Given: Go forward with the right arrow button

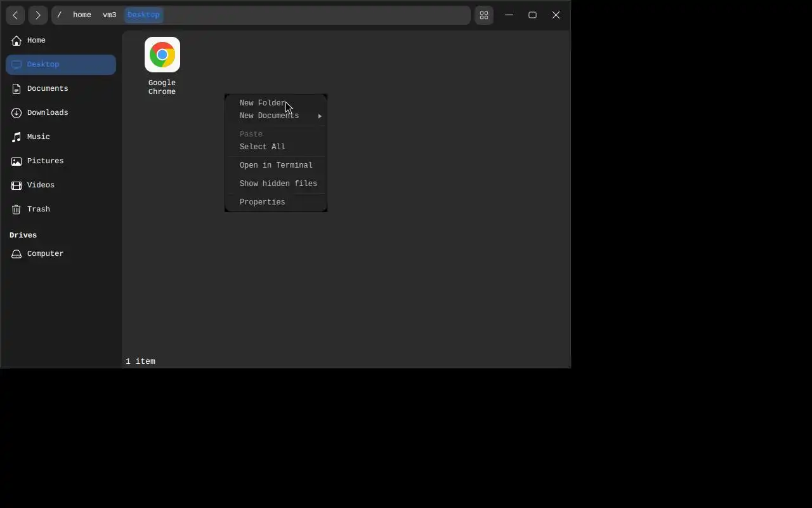Looking at the screenshot, I should (x=38, y=15).
